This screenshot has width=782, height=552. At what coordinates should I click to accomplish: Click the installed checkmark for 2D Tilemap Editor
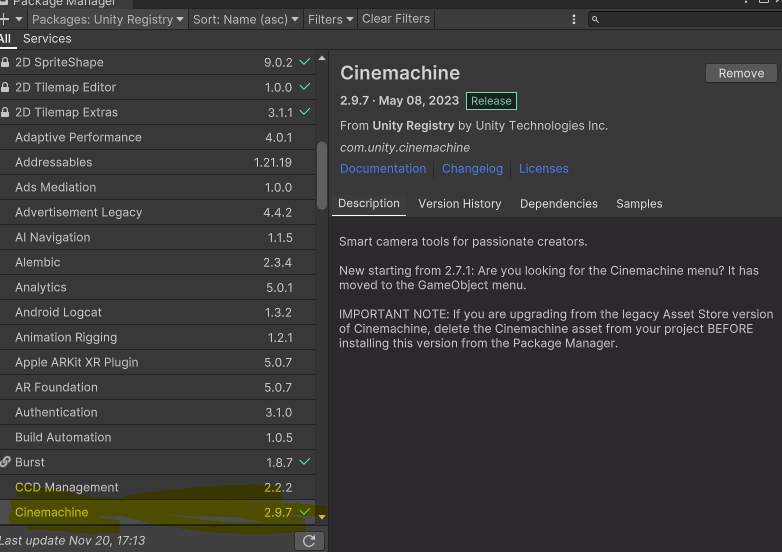tap(305, 87)
